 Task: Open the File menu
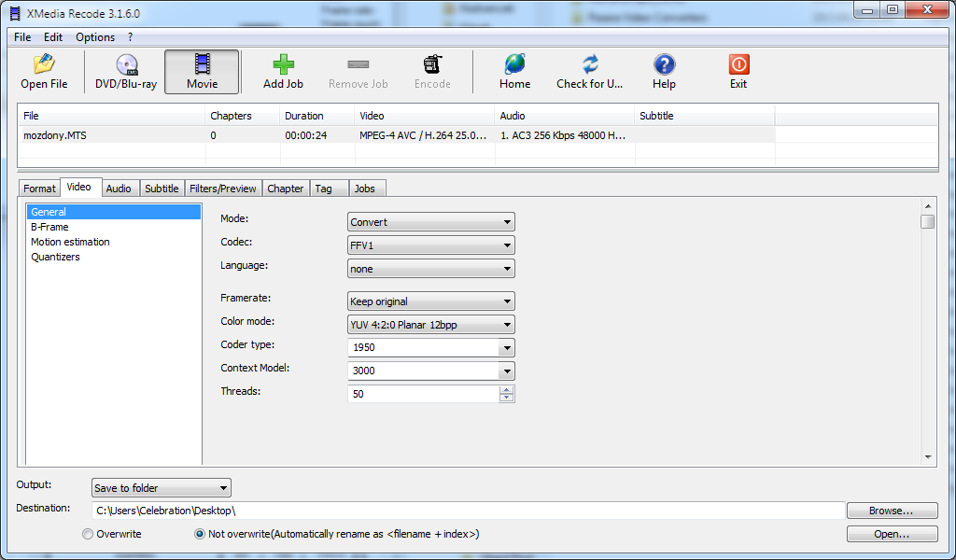(x=22, y=37)
